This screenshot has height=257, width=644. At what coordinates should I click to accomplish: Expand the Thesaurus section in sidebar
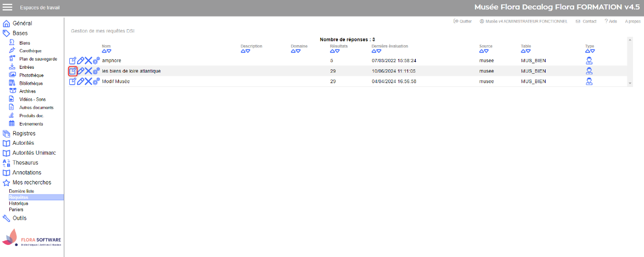(x=25, y=163)
